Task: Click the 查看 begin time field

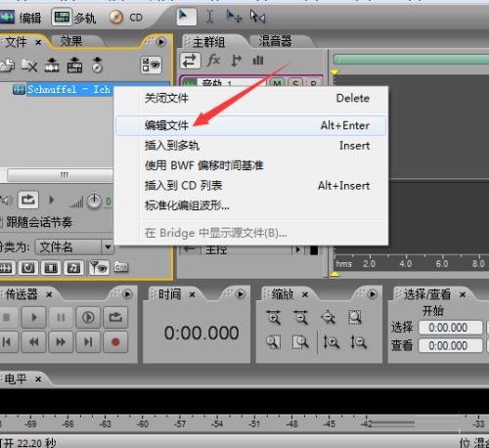Action: (451, 345)
